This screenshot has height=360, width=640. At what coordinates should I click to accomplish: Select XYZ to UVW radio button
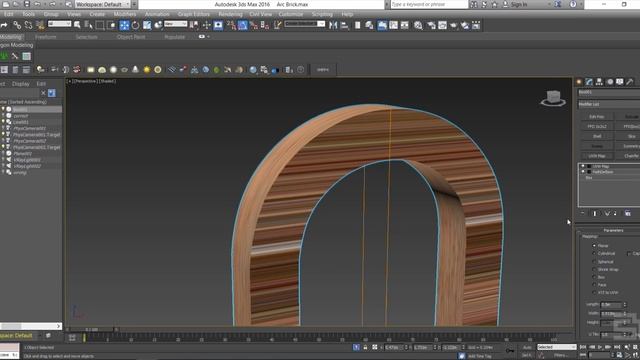click(594, 293)
